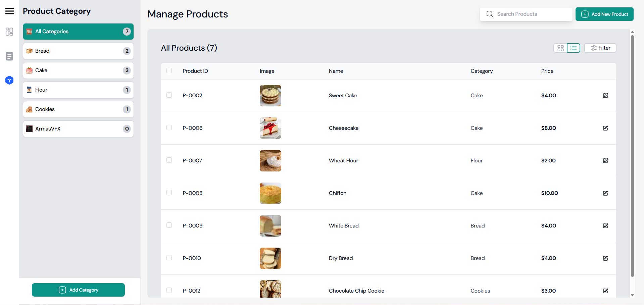
Task: Click edit icon for Chiffon
Action: coord(605,193)
